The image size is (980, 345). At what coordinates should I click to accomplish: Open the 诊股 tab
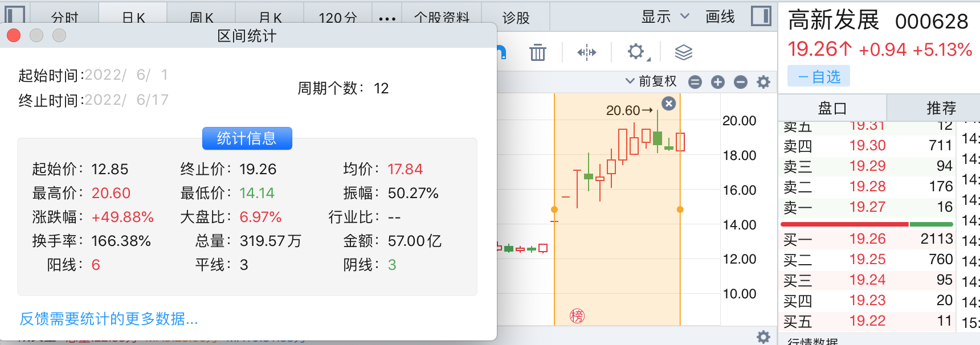pyautogui.click(x=516, y=17)
